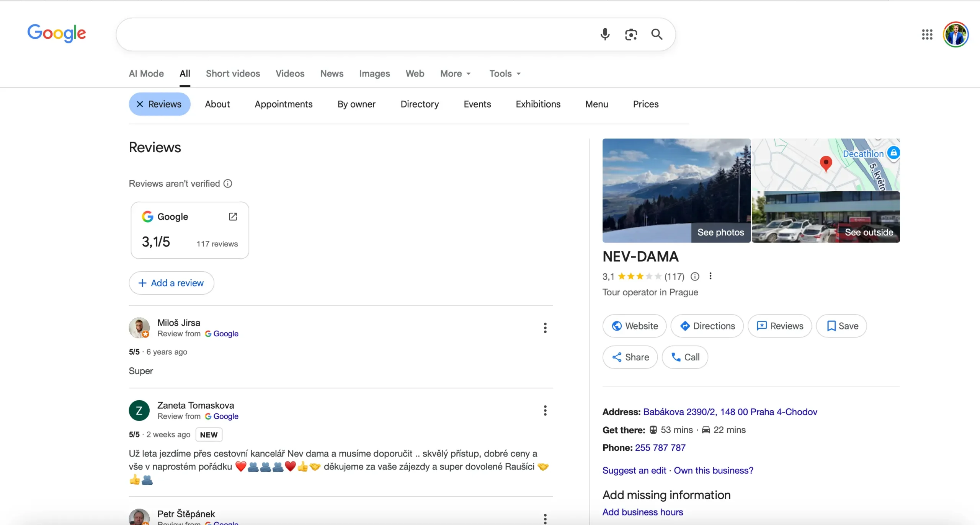
Task: Open the reviews card external link icon
Action: pyautogui.click(x=233, y=216)
